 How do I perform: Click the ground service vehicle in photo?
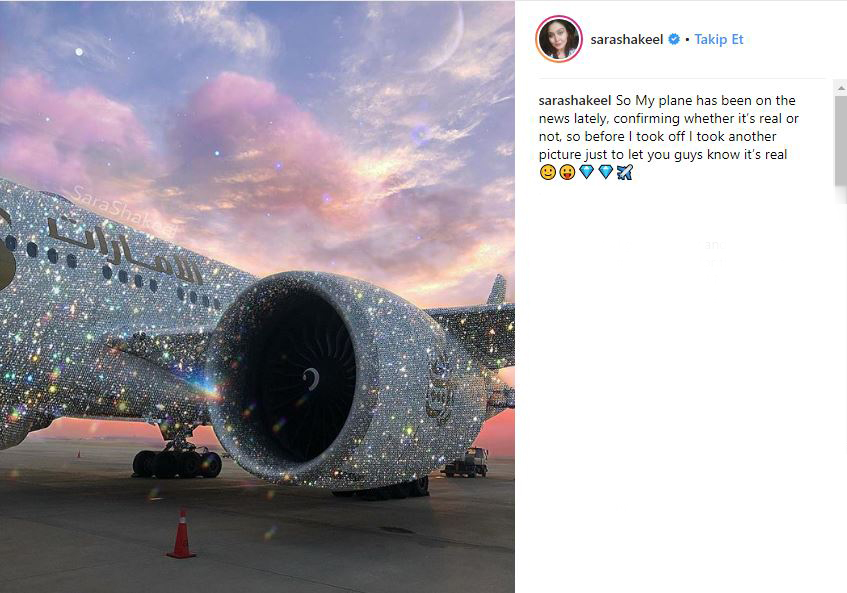(x=466, y=463)
